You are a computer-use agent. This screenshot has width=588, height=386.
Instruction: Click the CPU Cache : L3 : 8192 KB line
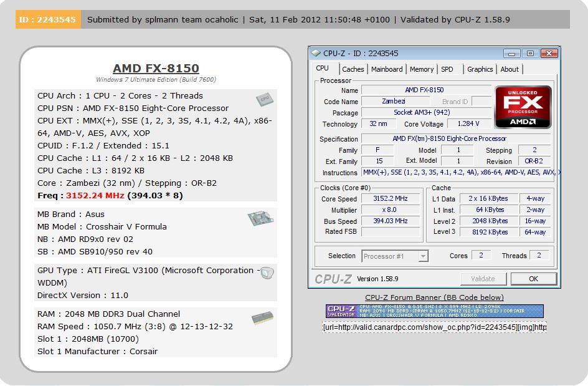click(x=91, y=170)
